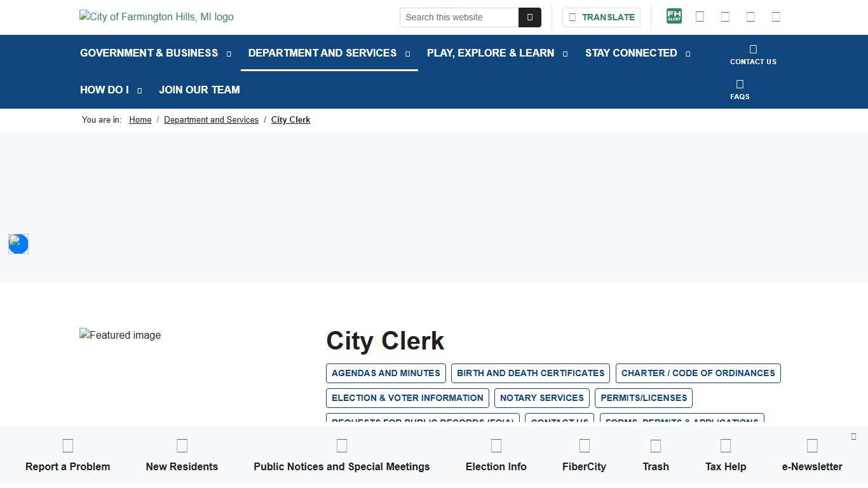Viewport: 868px width, 488px height.
Task: Click the FAQs icon
Action: (x=739, y=83)
